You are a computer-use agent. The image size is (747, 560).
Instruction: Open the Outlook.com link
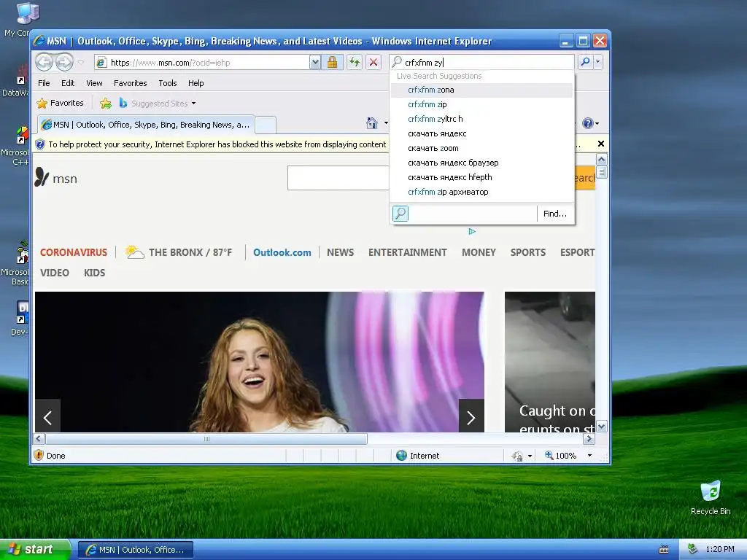click(282, 252)
